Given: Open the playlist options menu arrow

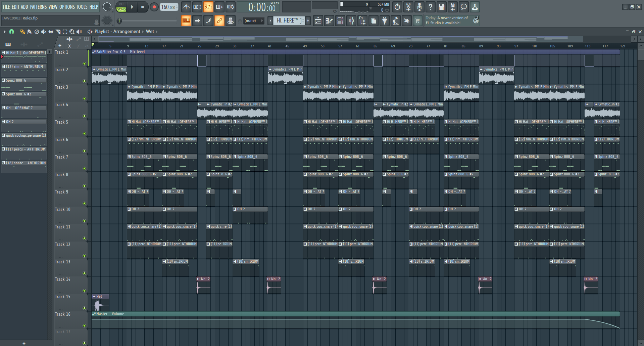Looking at the screenshot, I should coord(4,32).
